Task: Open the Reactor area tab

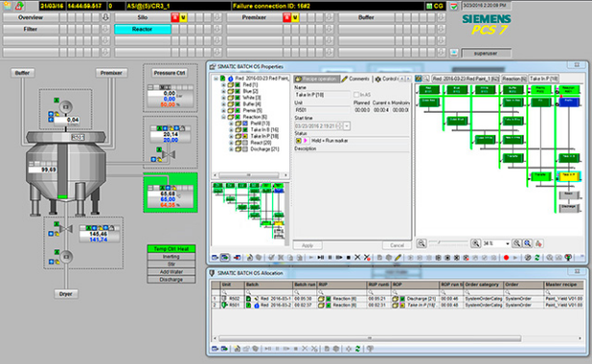Action: click(x=143, y=29)
